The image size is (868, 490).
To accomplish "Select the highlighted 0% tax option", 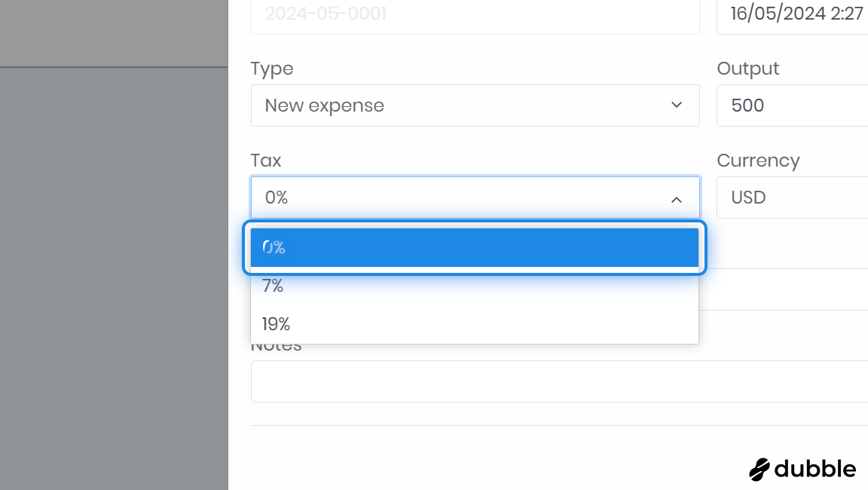I will pos(475,247).
